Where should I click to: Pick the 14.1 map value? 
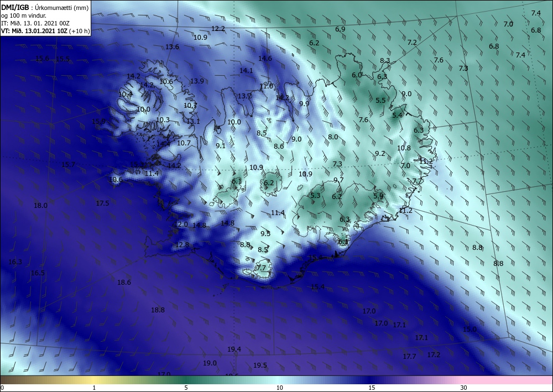coord(246,71)
